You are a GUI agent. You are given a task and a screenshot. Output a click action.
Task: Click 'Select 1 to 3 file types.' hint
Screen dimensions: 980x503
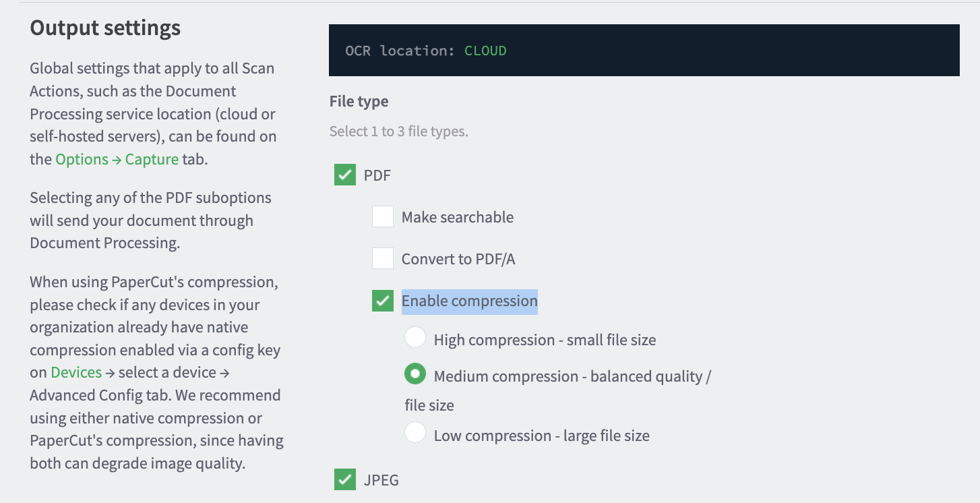398,131
